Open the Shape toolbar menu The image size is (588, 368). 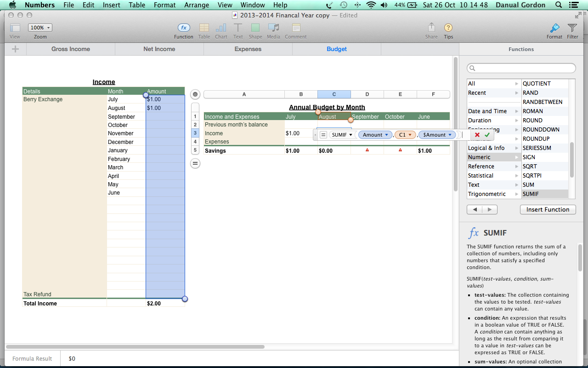click(x=255, y=28)
